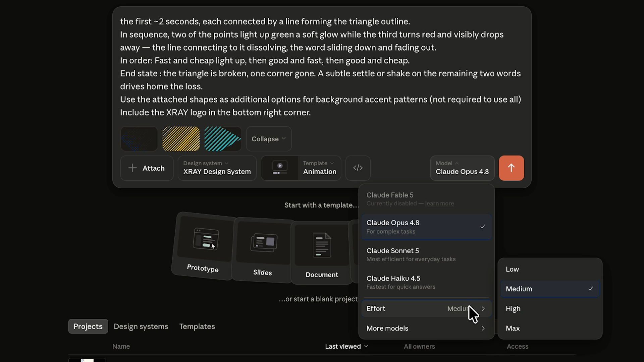Set effort level to High
The width and height of the screenshot is (644, 362).
click(x=550, y=309)
